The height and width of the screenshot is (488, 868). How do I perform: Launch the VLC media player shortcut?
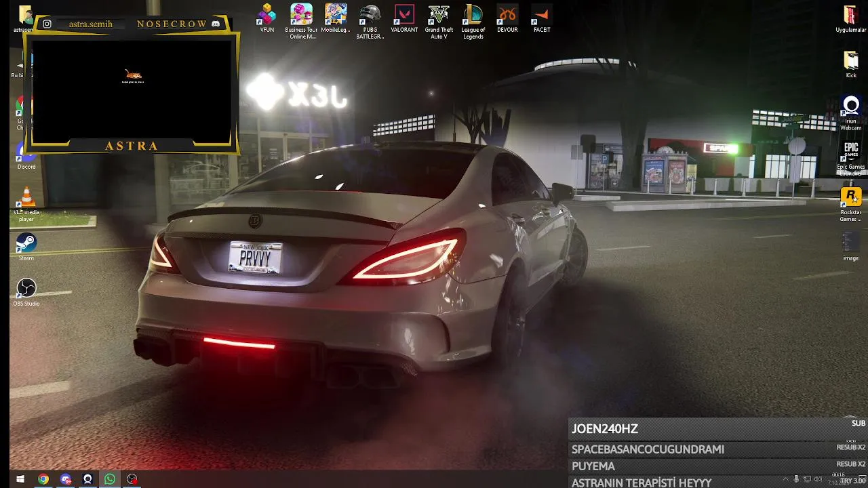26,204
